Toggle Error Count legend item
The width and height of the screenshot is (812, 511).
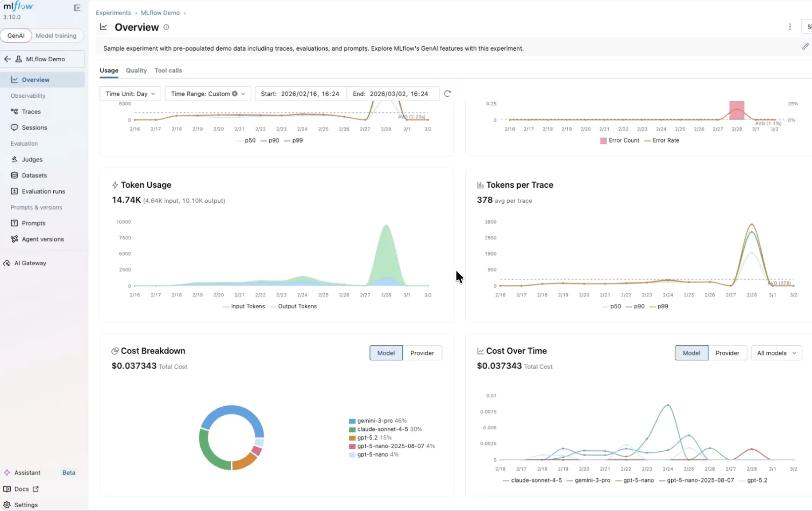coord(620,140)
